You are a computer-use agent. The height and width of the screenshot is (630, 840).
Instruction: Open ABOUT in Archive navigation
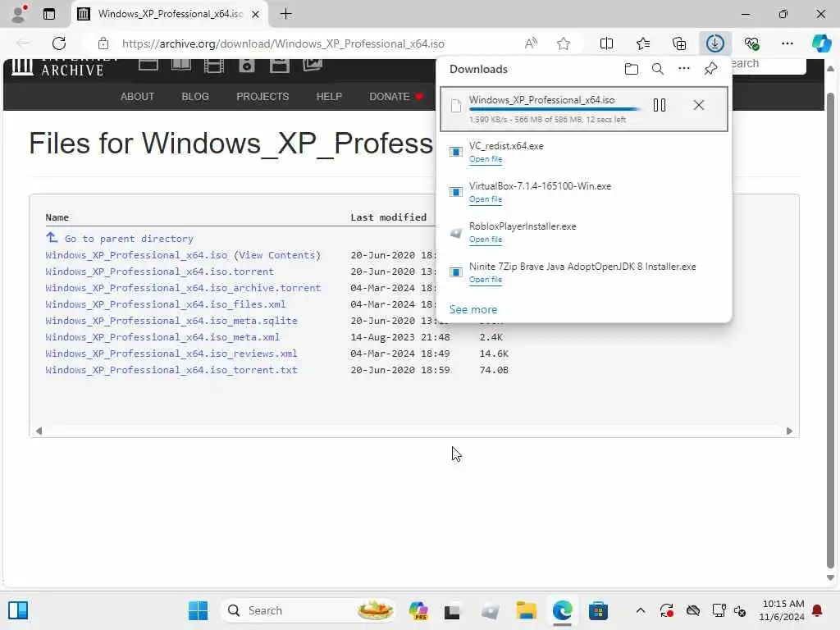137,97
